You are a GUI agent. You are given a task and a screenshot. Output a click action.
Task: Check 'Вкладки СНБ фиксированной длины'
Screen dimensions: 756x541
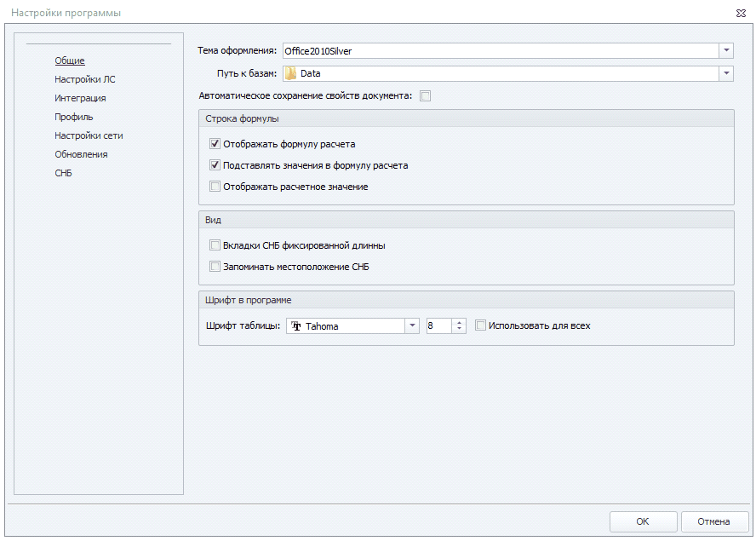click(x=215, y=245)
